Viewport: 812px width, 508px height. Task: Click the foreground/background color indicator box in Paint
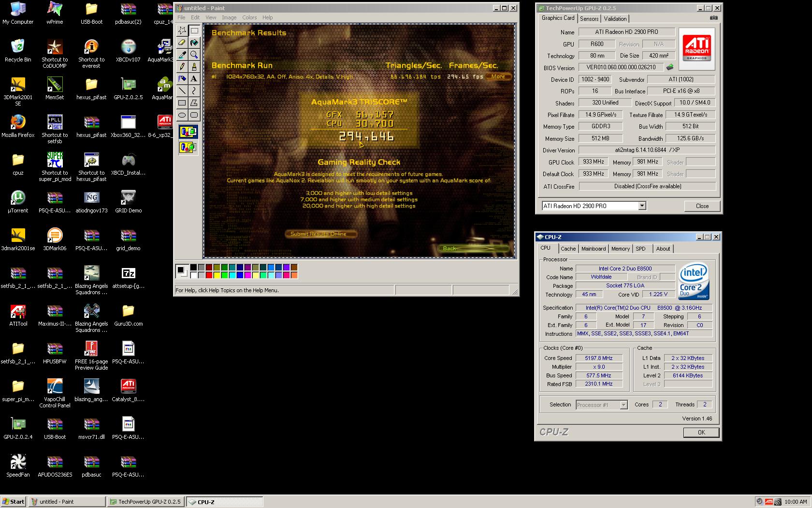point(182,271)
